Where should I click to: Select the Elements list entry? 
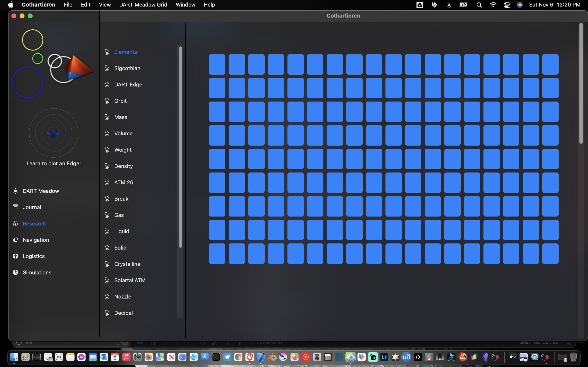(125, 52)
